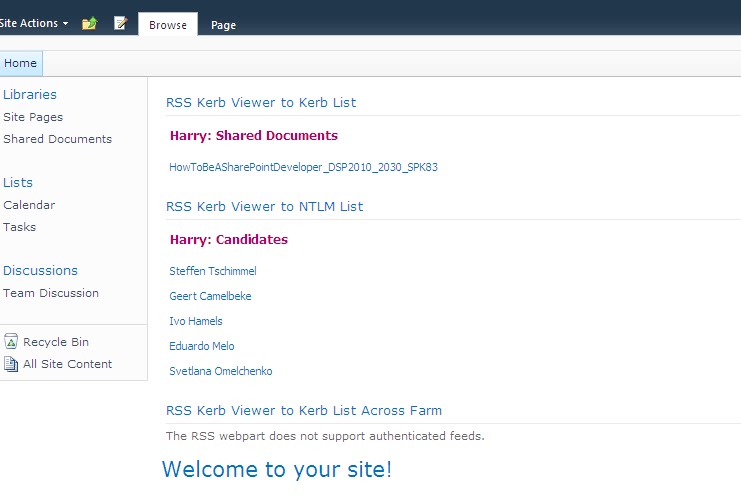Click Harry: Candidates feed heading

(x=229, y=240)
